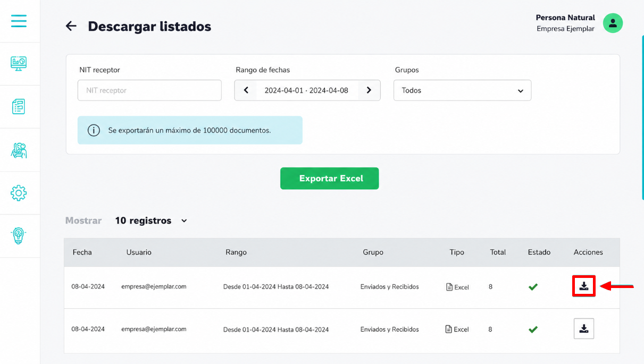Click the Grupo column header
Image resolution: width=644 pixels, height=364 pixels.
tap(373, 252)
